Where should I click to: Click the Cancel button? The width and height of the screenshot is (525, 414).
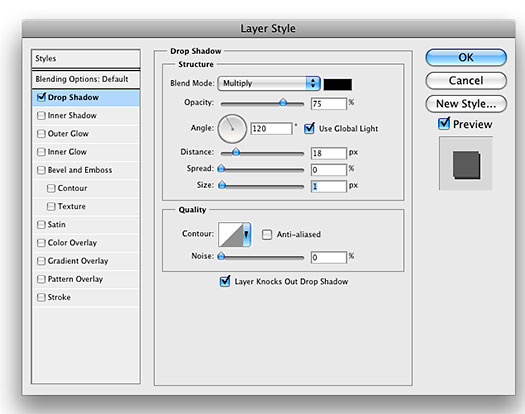click(x=466, y=80)
